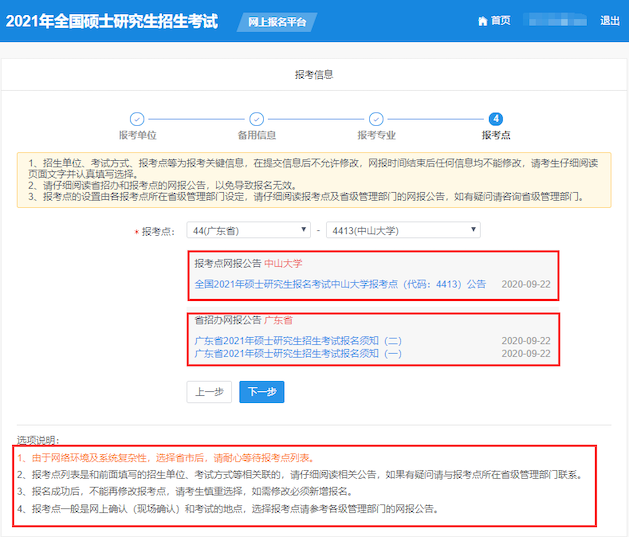The width and height of the screenshot is (629, 537).
Task: Click the home icon beside 首页
Action: (x=483, y=21)
